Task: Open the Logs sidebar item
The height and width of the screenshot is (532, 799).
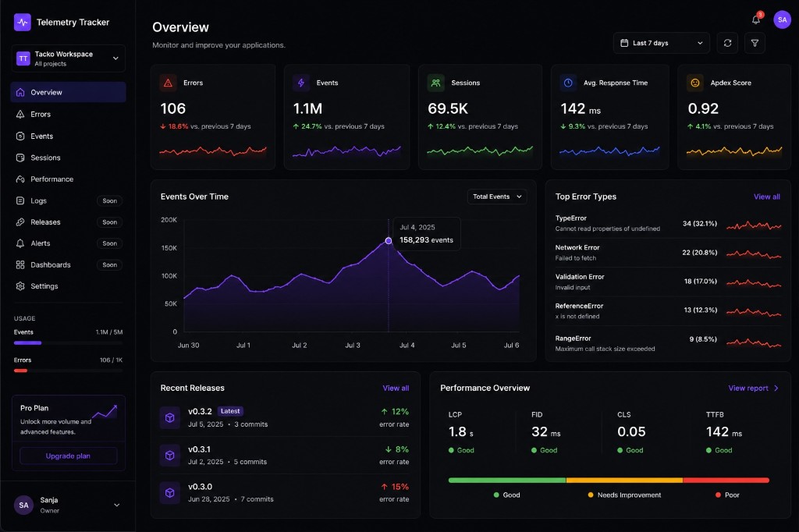Action: tap(69, 200)
